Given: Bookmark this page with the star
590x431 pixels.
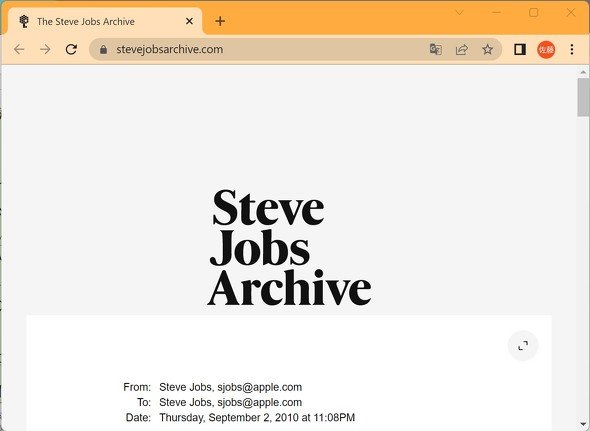Looking at the screenshot, I should (x=488, y=49).
